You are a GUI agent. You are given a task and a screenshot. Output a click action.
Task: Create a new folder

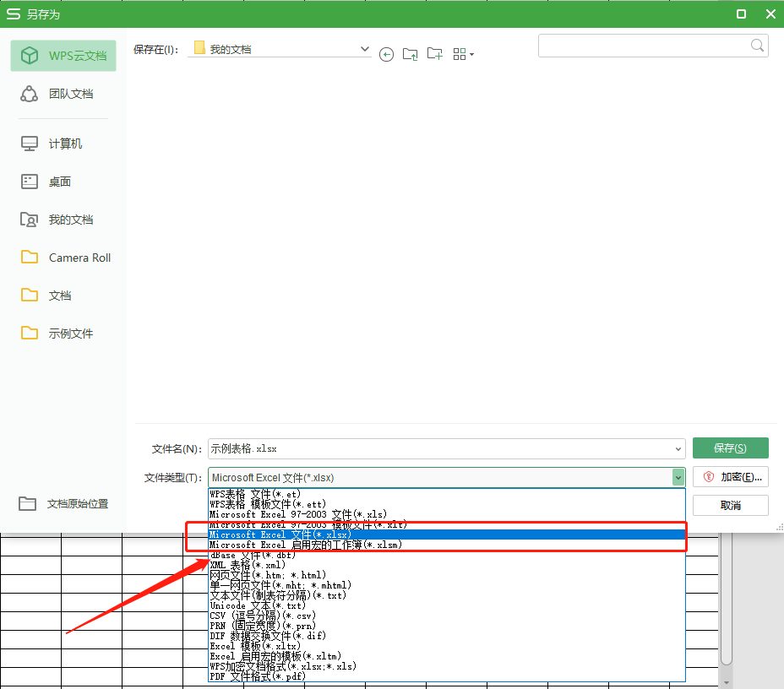435,54
